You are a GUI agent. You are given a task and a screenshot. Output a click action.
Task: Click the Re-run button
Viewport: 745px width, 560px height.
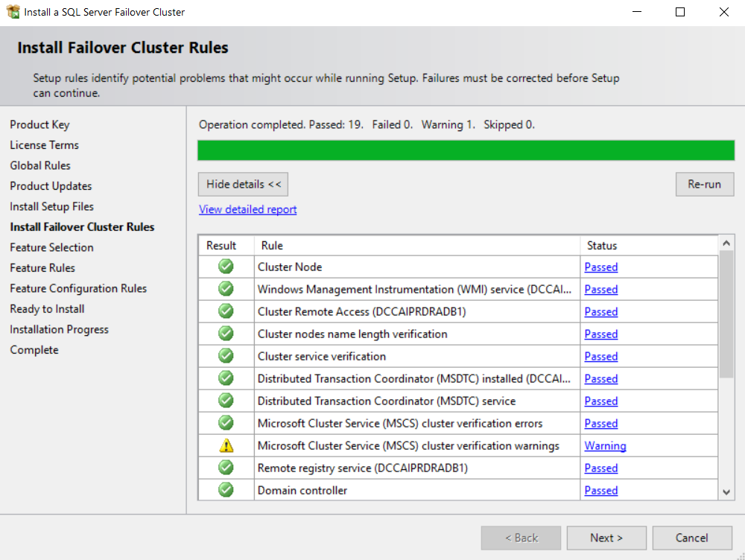pos(705,184)
